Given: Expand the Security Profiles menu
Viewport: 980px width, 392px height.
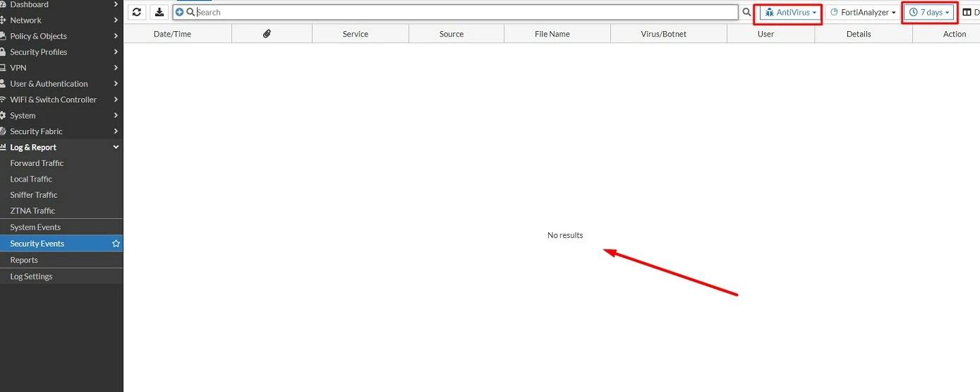Looking at the screenshot, I should coord(61,52).
